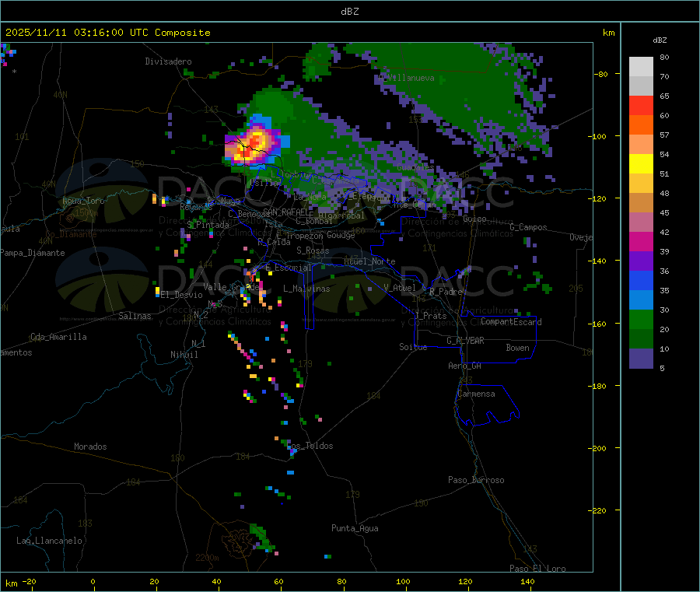Click the Salinas map label
Image resolution: width=700 pixels, height=592 pixels.
pos(135,316)
